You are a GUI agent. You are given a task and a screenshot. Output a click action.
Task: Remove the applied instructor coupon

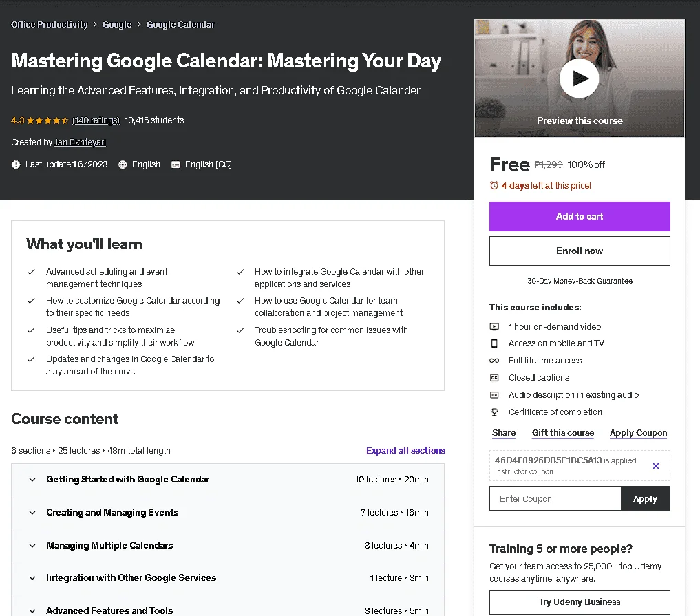(x=655, y=466)
